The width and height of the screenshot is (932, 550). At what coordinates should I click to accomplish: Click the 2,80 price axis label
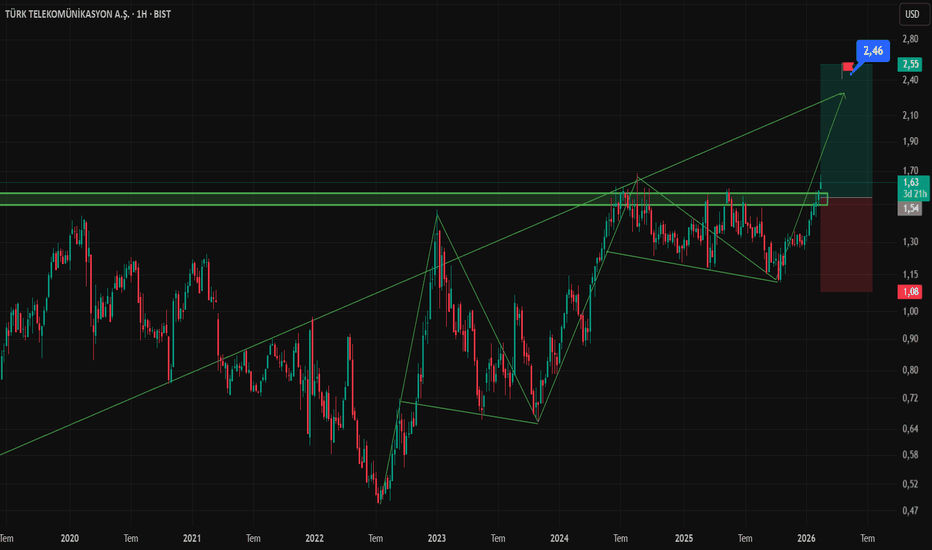point(910,39)
